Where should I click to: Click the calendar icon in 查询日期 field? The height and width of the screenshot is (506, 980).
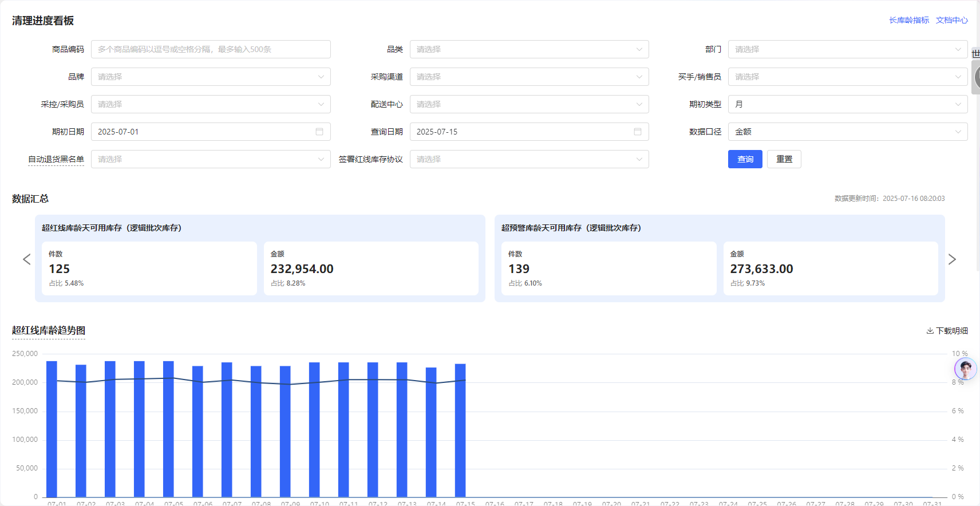pyautogui.click(x=638, y=132)
